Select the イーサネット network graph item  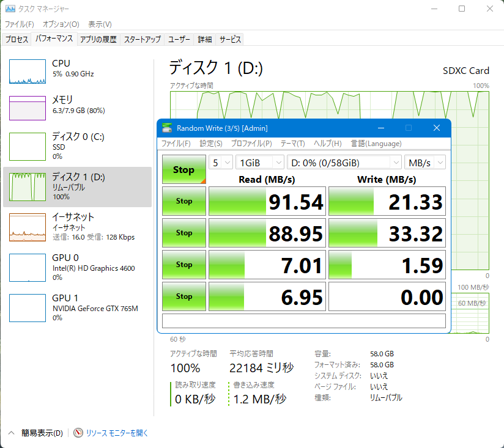tap(28, 227)
